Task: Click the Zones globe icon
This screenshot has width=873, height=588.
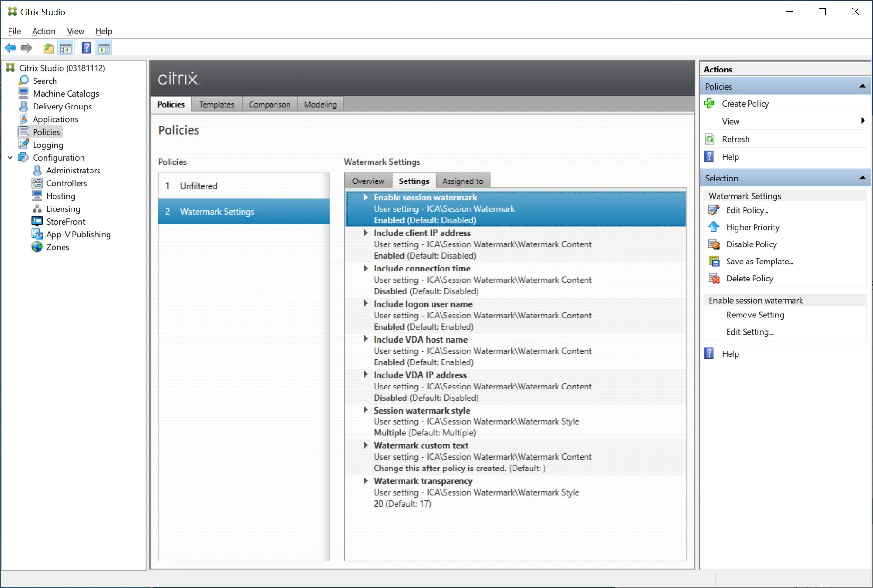Action: (37, 247)
